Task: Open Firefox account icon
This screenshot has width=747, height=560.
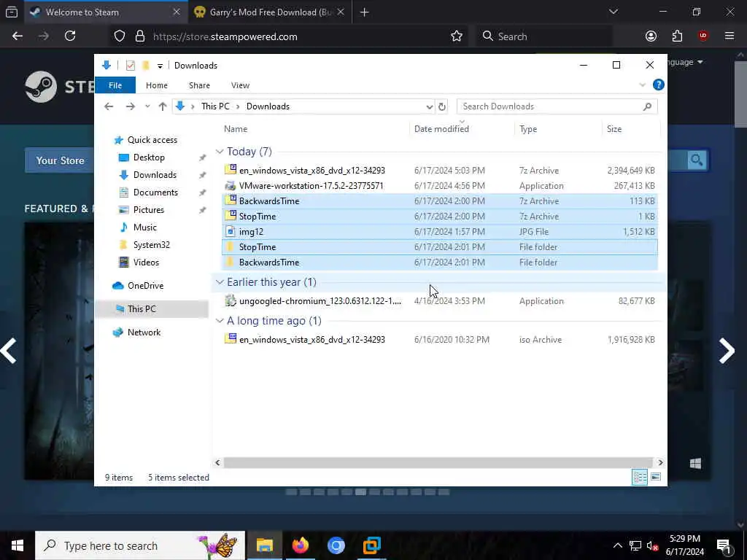Action: (651, 36)
